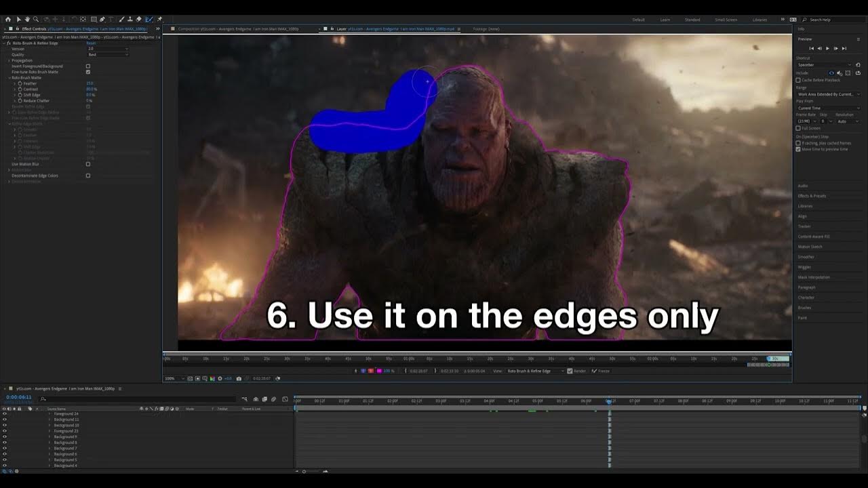Select the Pan Behind anchor point tool
The image size is (868, 488).
coord(83,20)
